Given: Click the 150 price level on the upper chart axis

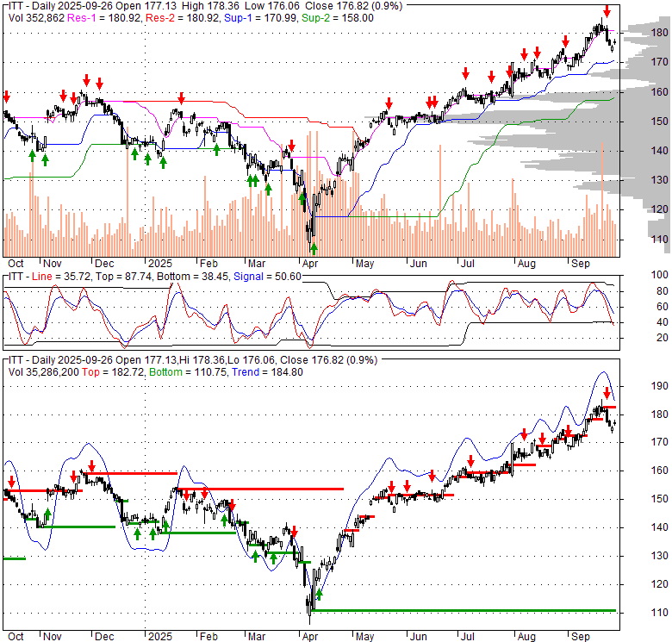Looking at the screenshot, I should click(659, 122).
